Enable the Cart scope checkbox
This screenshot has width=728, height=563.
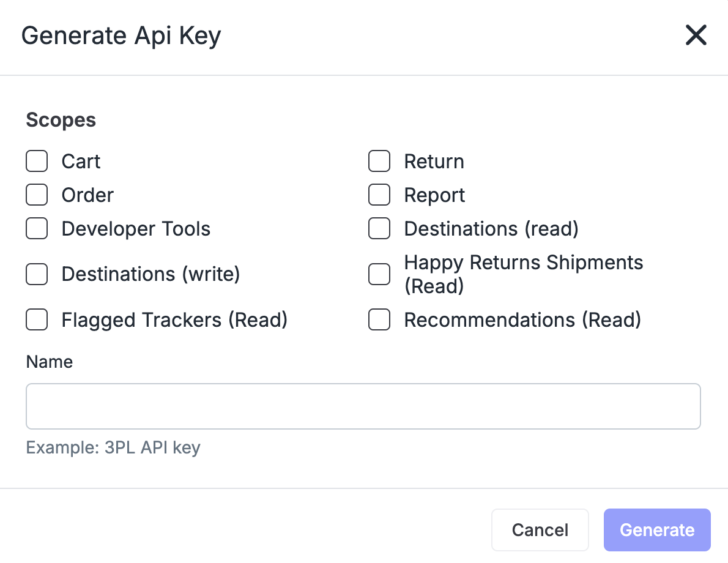point(37,161)
